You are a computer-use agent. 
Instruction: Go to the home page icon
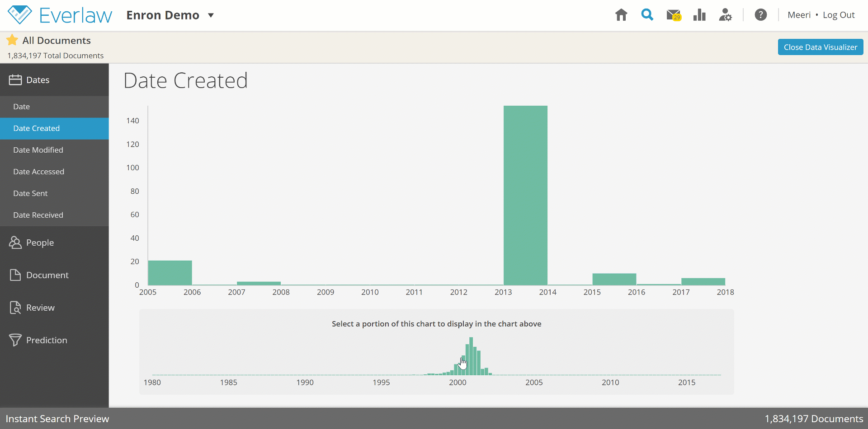[621, 15]
